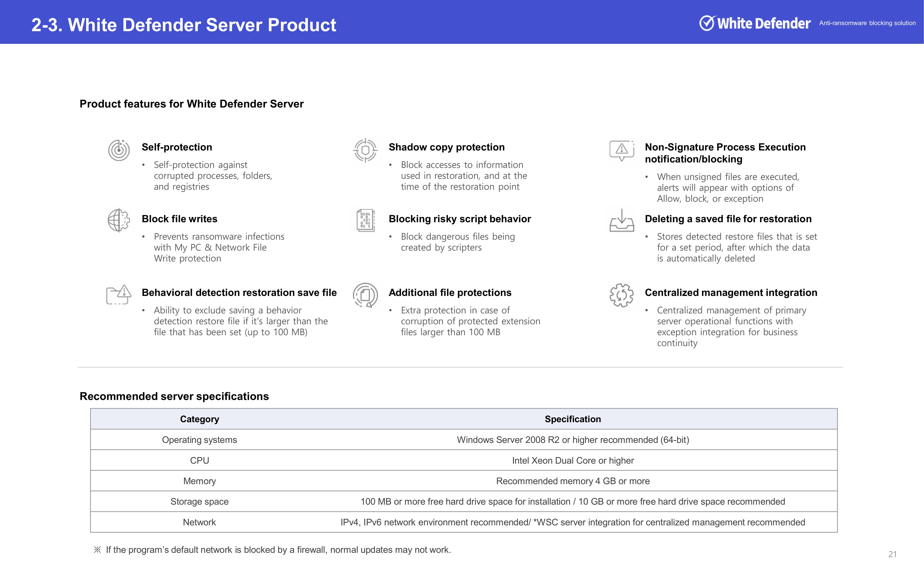Click the Centralized management gear icon
This screenshot has width=924, height=567.
click(x=621, y=295)
